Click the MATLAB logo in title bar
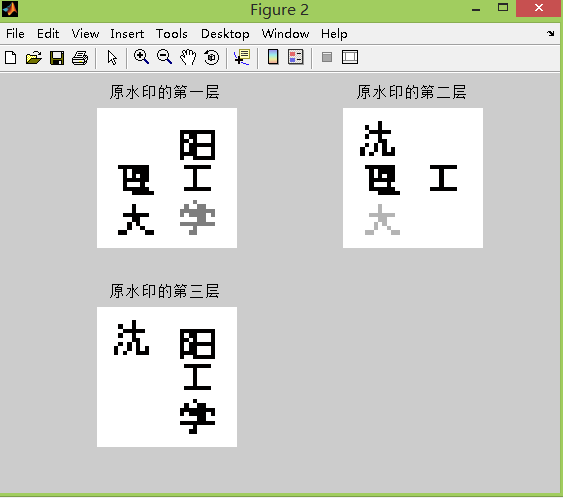The image size is (563, 498). (x=10, y=9)
